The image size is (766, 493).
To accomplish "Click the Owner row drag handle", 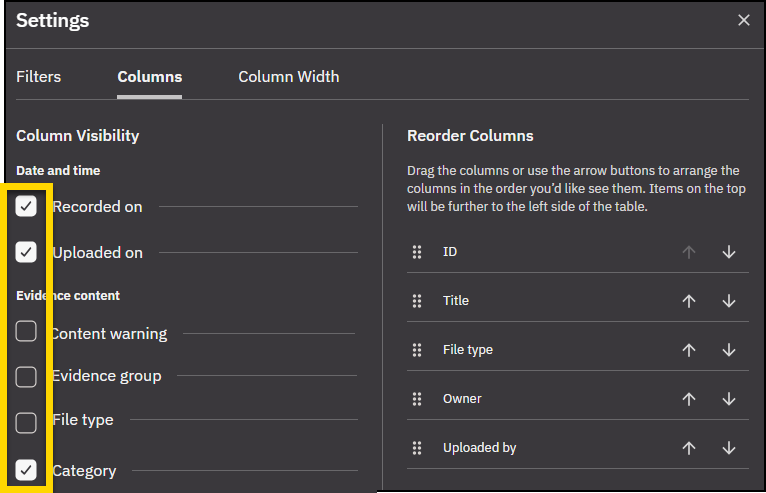I will click(x=417, y=399).
